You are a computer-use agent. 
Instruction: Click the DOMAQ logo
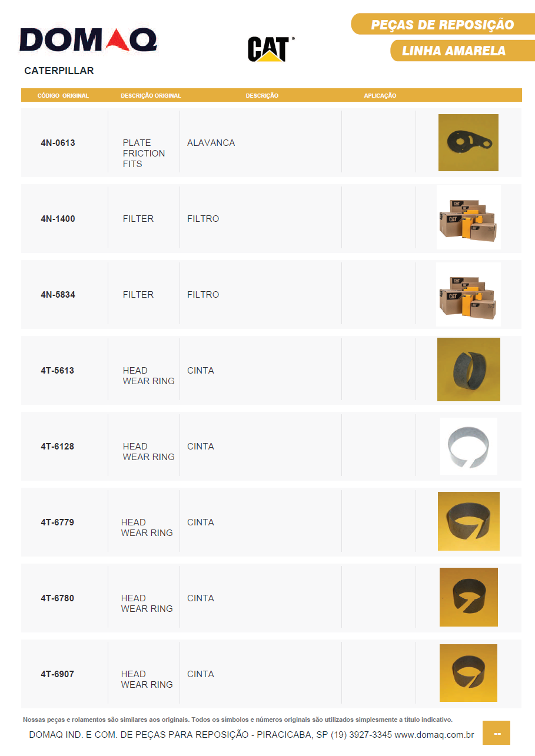point(88,41)
